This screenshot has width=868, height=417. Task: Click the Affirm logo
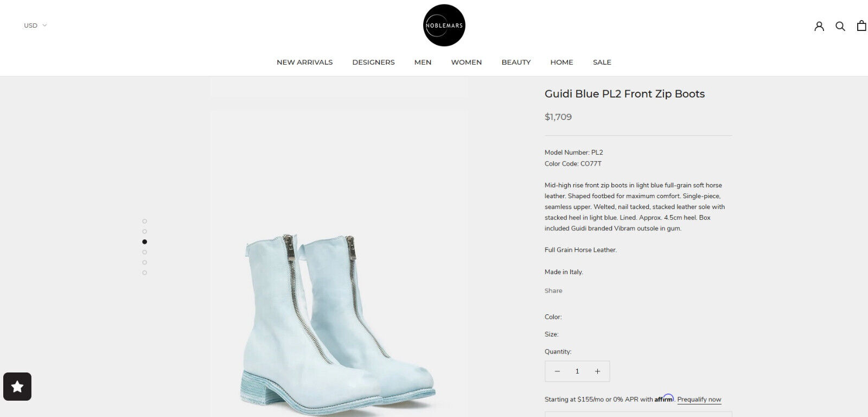664,399
